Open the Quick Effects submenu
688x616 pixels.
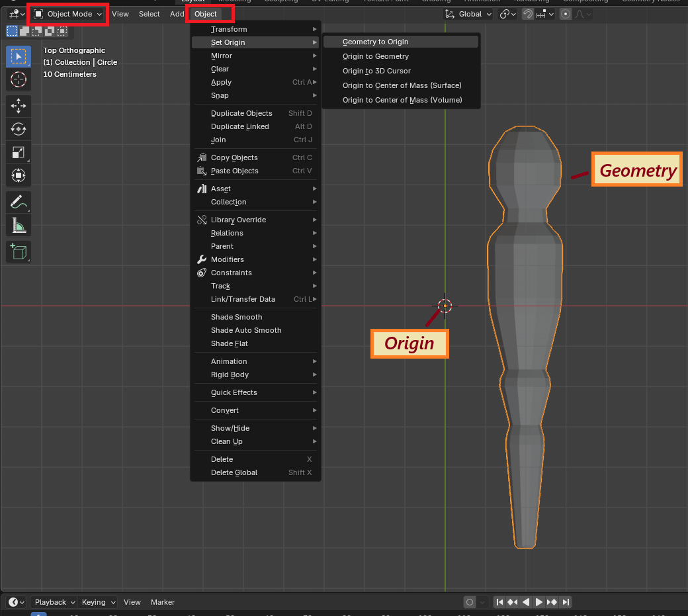pyautogui.click(x=255, y=392)
